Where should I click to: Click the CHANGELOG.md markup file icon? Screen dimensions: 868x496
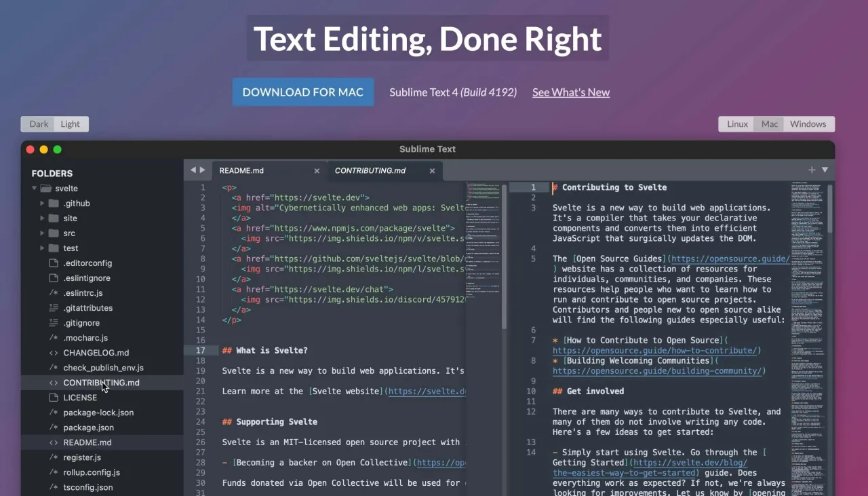[x=54, y=353]
